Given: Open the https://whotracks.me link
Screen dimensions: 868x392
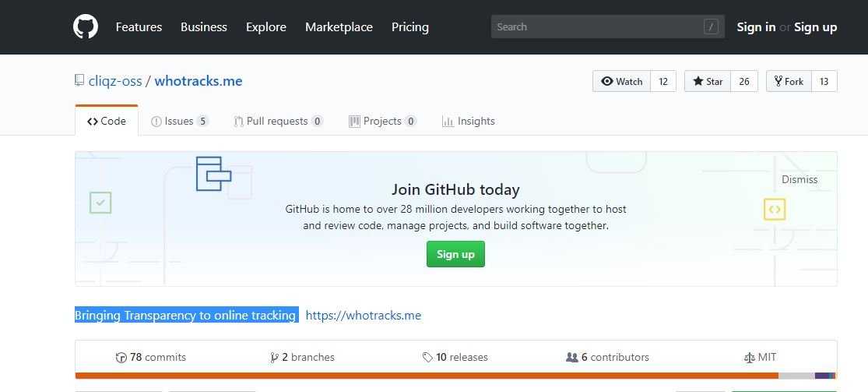Looking at the screenshot, I should point(363,316).
